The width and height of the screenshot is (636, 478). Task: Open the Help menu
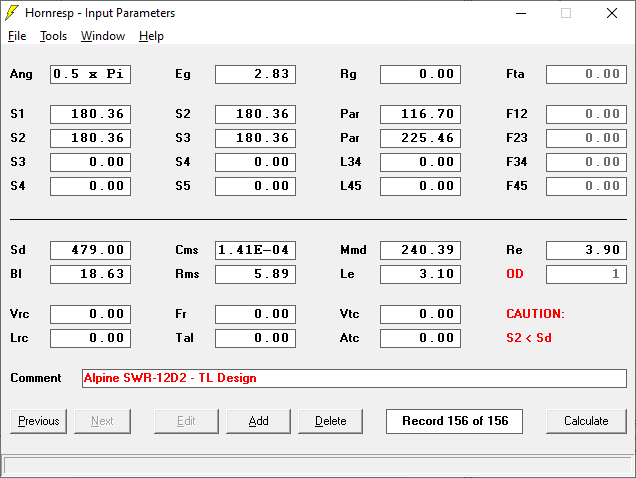pos(151,36)
